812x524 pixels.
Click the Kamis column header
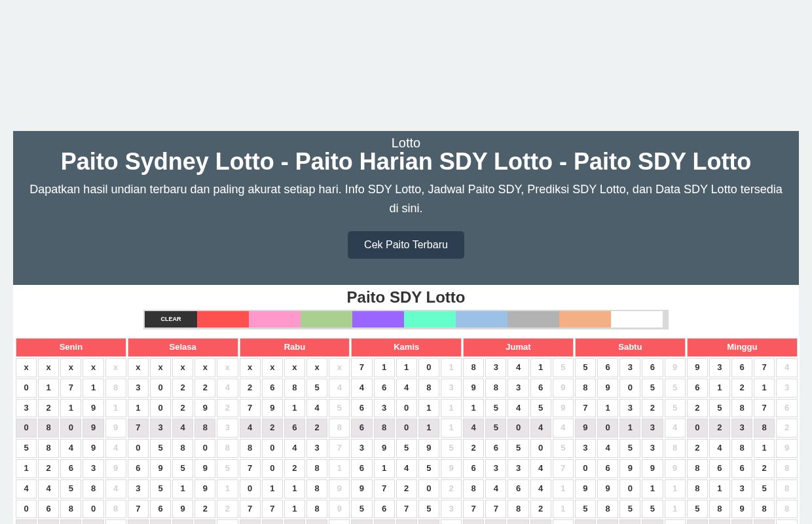coord(406,347)
